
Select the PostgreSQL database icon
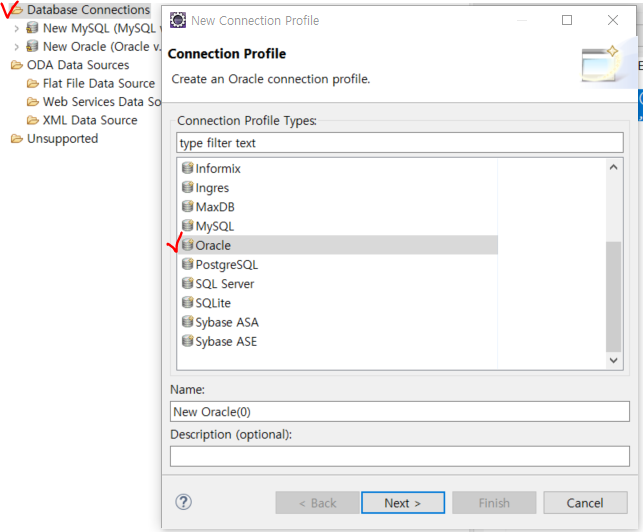(x=187, y=264)
